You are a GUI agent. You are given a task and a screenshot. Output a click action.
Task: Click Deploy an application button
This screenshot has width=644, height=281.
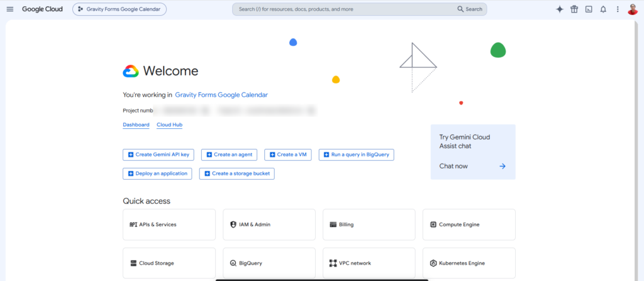click(x=157, y=174)
